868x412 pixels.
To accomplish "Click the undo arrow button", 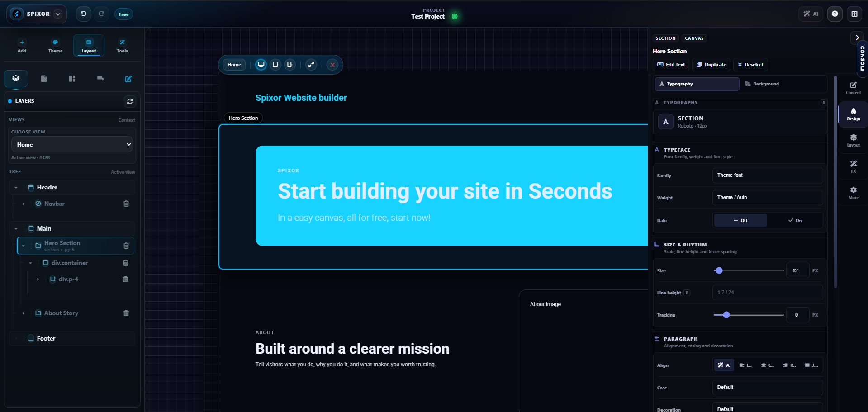I will (83, 14).
